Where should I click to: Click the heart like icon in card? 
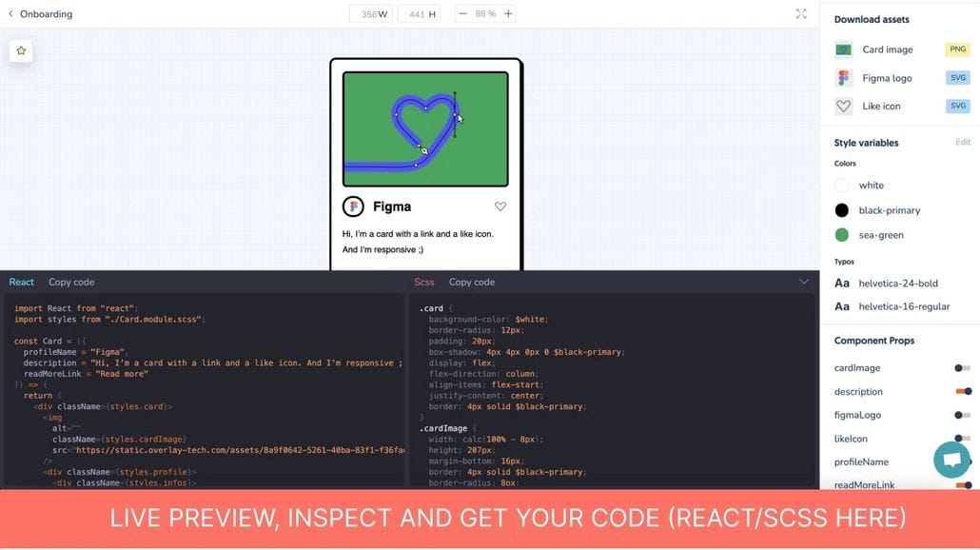click(x=500, y=206)
